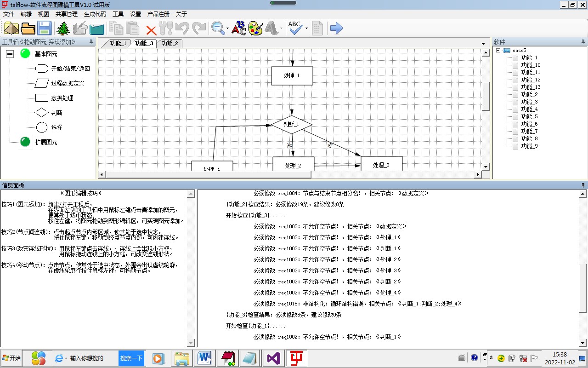Toggle the 信息面板 pin
The height and width of the screenshot is (368, 588).
(x=583, y=185)
